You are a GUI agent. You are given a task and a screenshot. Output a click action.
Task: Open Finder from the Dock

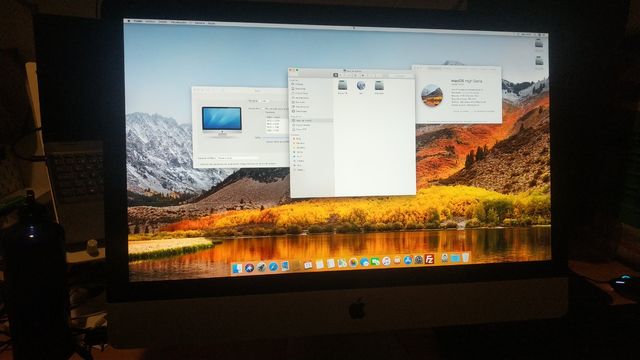[237, 269]
